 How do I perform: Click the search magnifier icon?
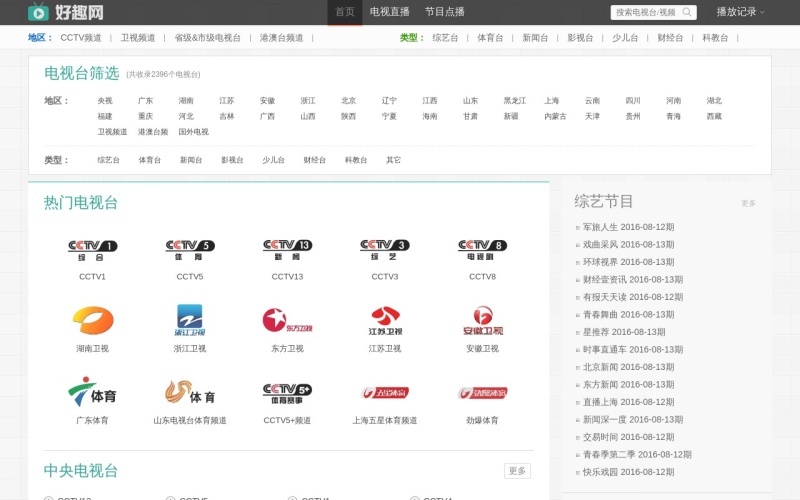687,12
